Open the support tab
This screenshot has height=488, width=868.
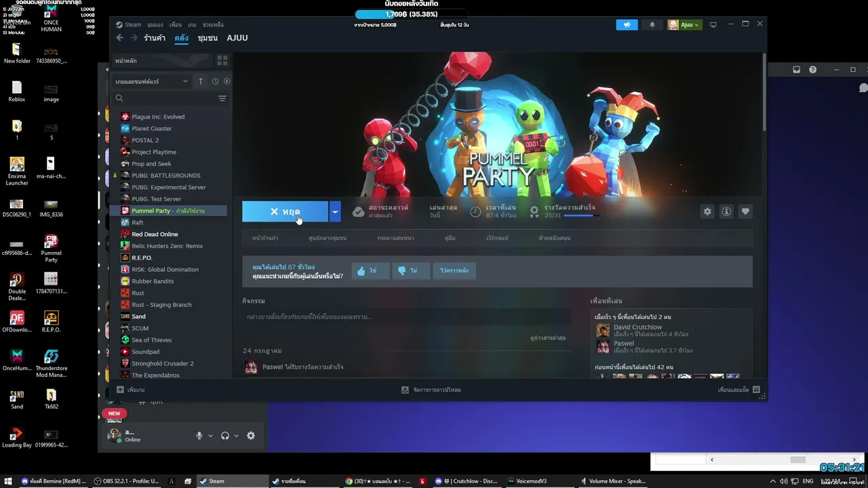click(x=555, y=238)
